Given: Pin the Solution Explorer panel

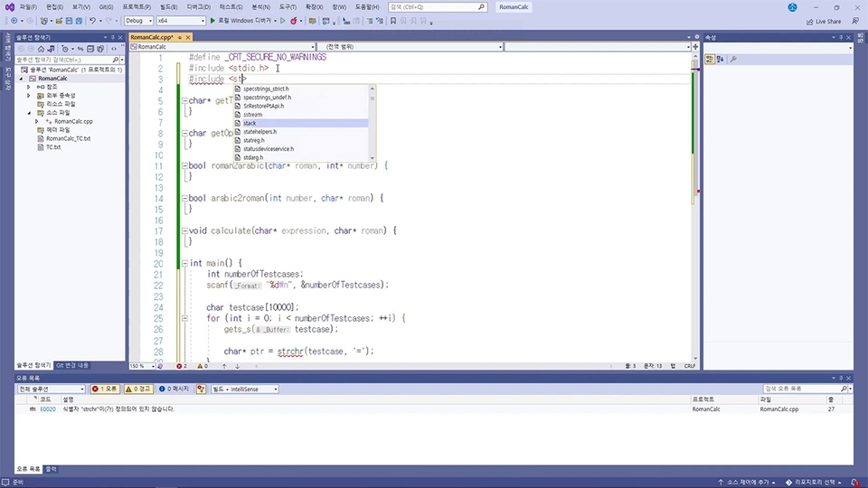Looking at the screenshot, I should pyautogui.click(x=112, y=38).
